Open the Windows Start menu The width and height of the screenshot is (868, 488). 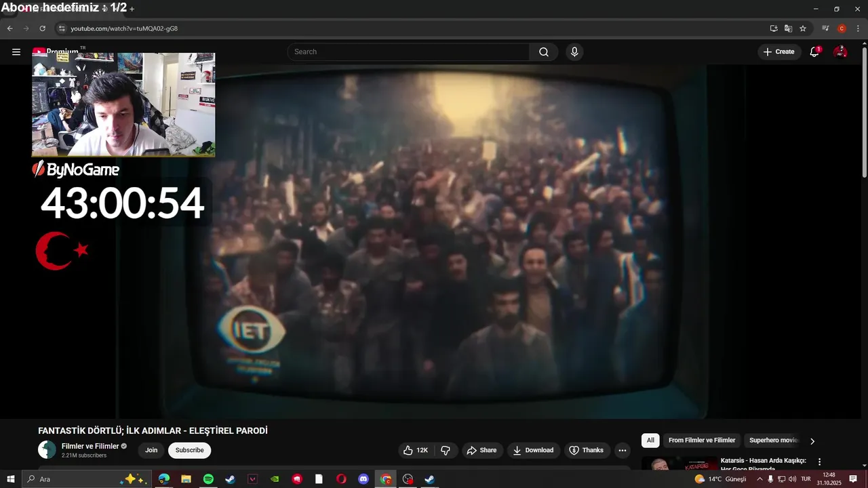(x=11, y=479)
